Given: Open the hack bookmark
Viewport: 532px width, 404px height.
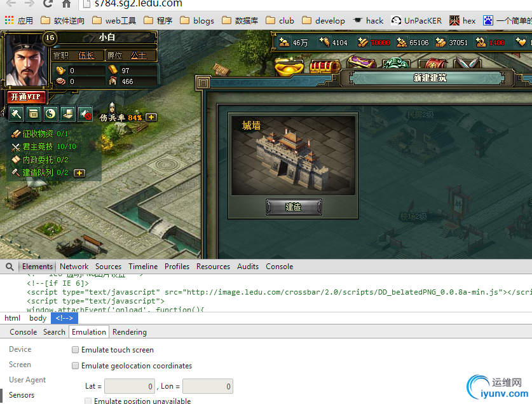Looking at the screenshot, I should [368, 20].
